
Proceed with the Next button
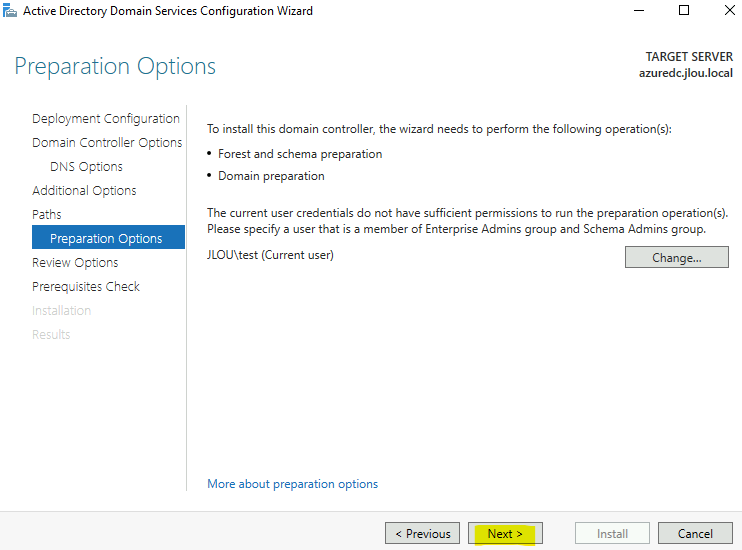click(x=505, y=533)
